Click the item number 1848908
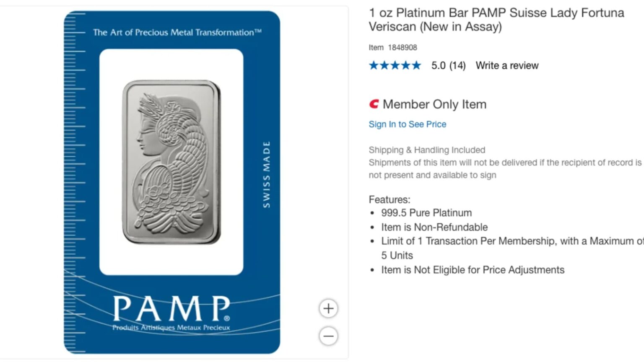The height and width of the screenshot is (362, 644). (x=402, y=47)
